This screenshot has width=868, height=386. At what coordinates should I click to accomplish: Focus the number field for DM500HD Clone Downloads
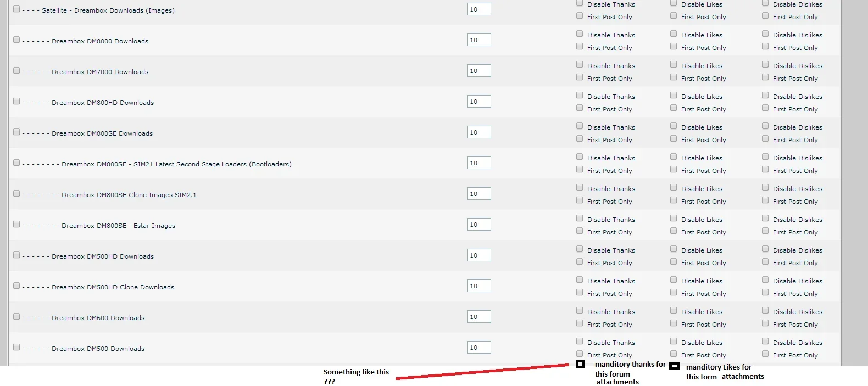pos(478,286)
